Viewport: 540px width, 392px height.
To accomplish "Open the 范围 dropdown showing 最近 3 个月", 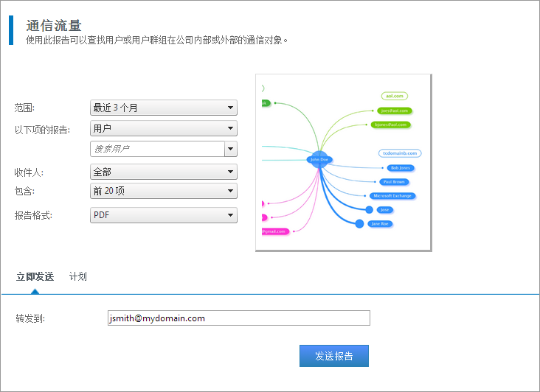I will (163, 108).
